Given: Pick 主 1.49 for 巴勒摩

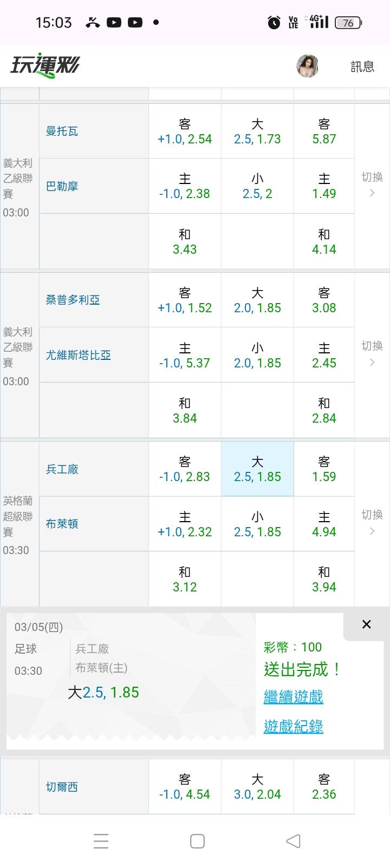Looking at the screenshot, I should (324, 186).
